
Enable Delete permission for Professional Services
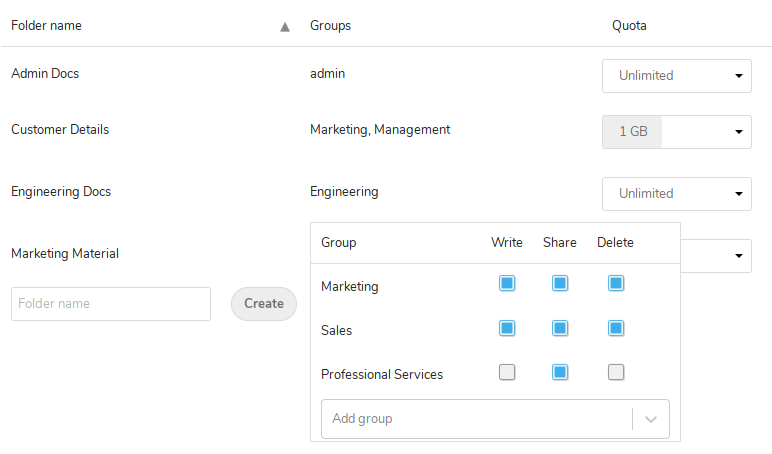point(616,372)
